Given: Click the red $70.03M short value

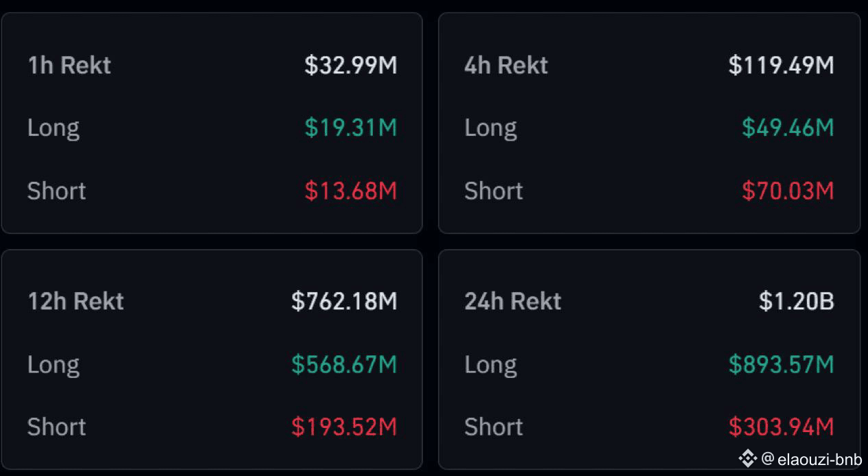Looking at the screenshot, I should point(788,191).
